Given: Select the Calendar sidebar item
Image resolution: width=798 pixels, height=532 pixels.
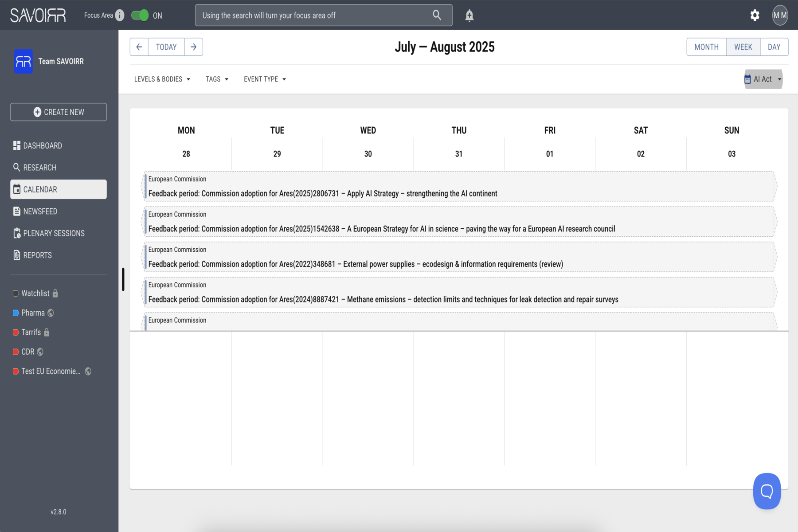Looking at the screenshot, I should 59,189.
